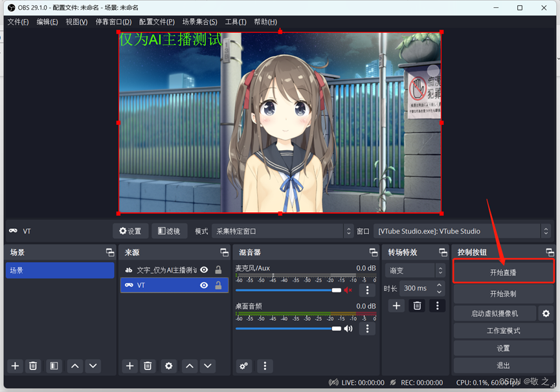560x392 pixels.
Task: Delete selected scene with trash icon
Action: click(x=33, y=366)
